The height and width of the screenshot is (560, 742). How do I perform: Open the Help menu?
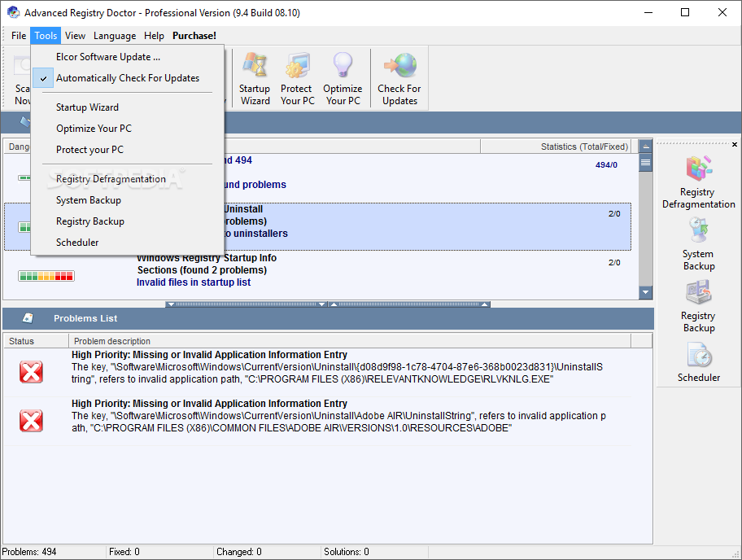tap(154, 36)
